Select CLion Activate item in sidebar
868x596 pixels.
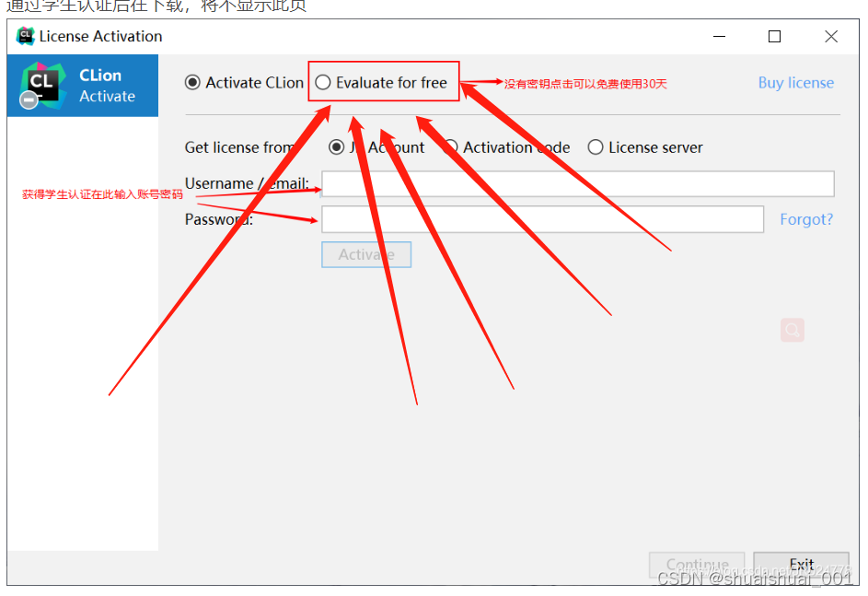point(83,86)
